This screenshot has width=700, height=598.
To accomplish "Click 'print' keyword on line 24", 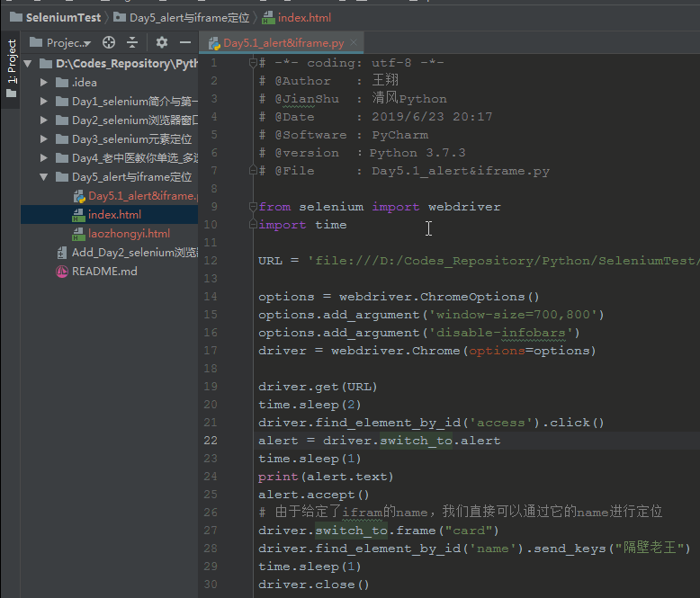I will pos(278,477).
